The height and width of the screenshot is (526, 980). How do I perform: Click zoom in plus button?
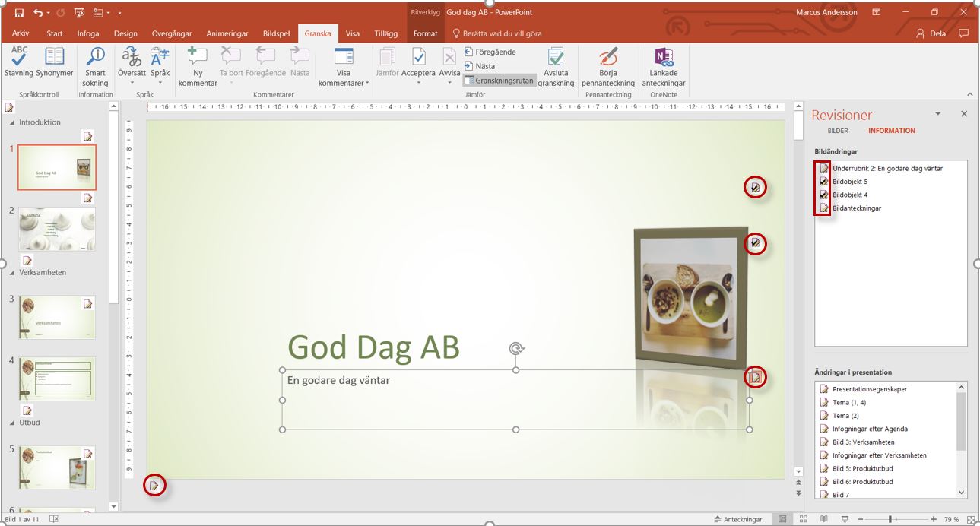point(933,519)
